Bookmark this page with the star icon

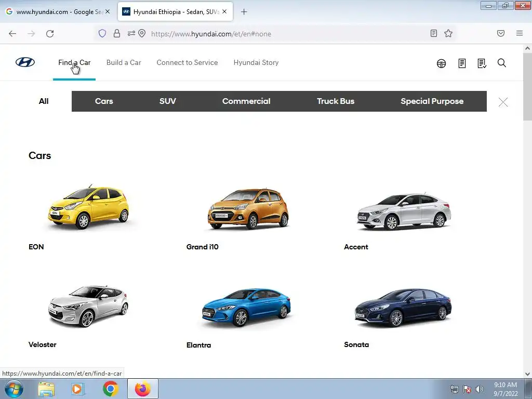[x=448, y=33]
